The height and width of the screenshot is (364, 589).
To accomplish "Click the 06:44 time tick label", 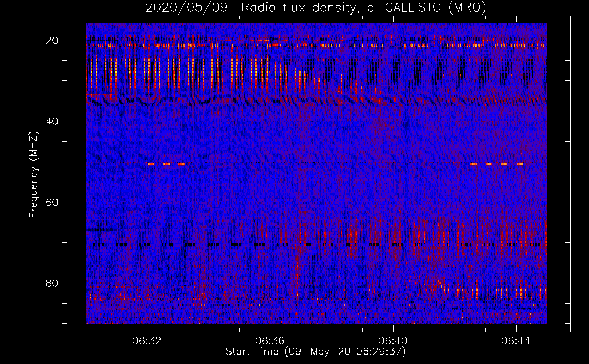I will click(x=516, y=341).
